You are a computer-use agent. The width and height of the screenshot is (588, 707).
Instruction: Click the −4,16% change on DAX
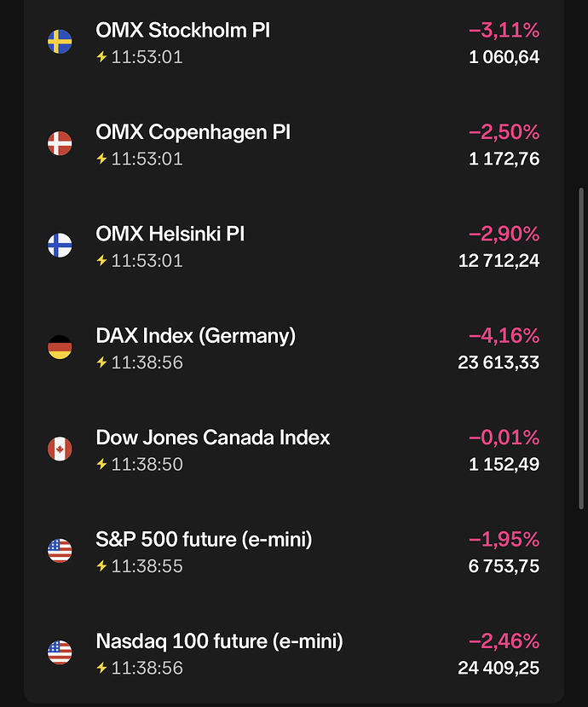(x=504, y=336)
